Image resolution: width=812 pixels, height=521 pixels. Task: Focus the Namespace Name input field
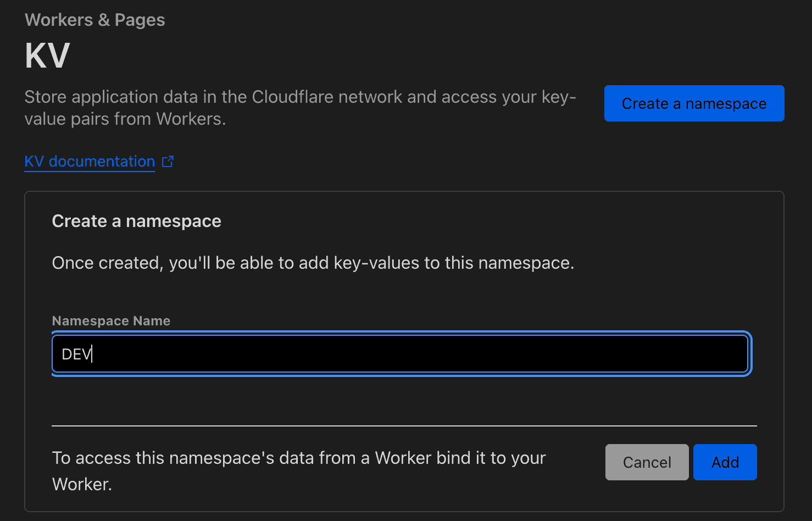(x=401, y=354)
